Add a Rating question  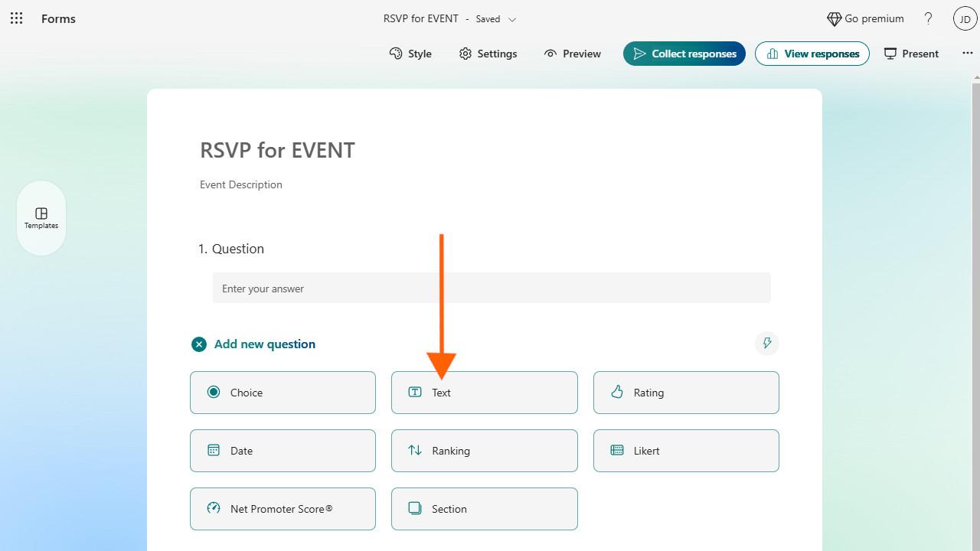(686, 393)
